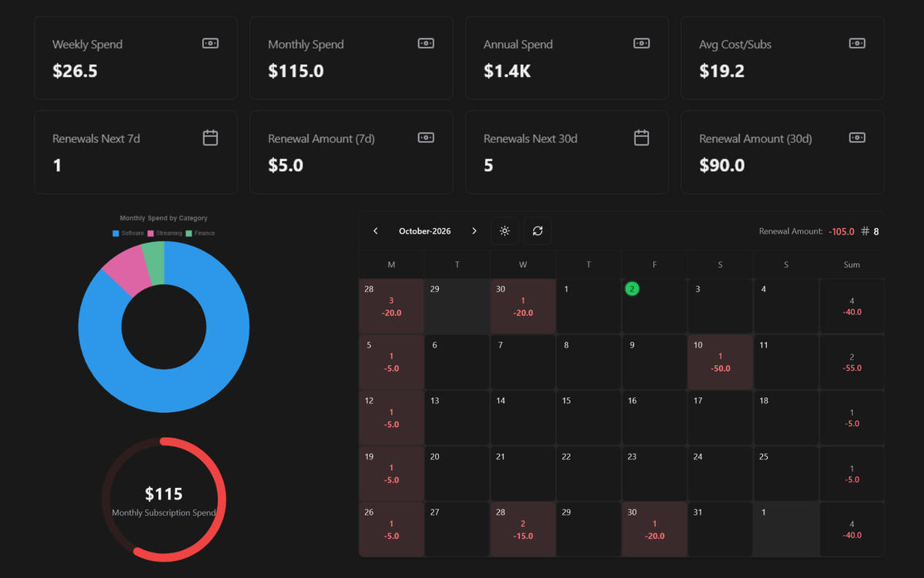Click Renewal Amount (7d) value $5.0
Screen dimensions: 924x578
286,165
